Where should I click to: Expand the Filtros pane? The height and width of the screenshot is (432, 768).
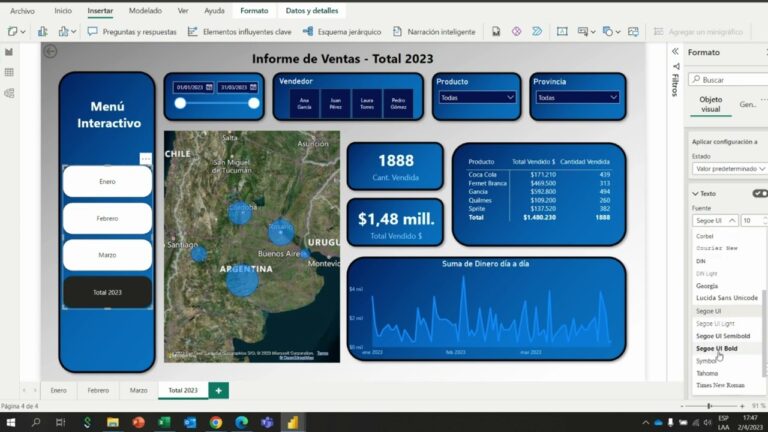tap(675, 80)
